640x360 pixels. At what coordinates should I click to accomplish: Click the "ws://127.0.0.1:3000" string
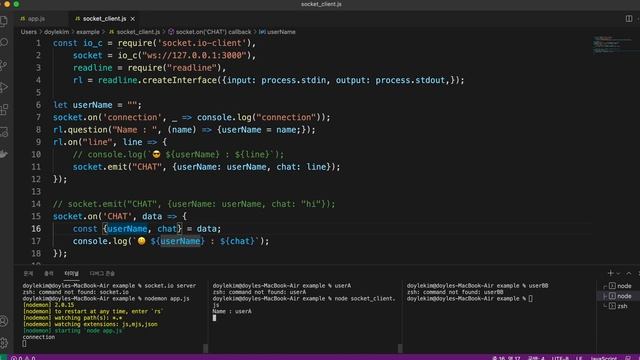tap(194, 56)
